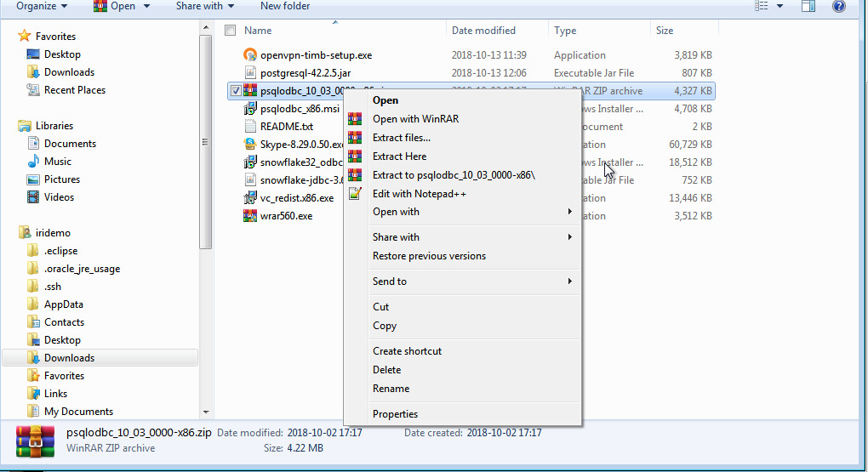Viewport: 868px width, 472px height.
Task: Click the snowflake32_odbc installer icon
Action: (x=250, y=162)
